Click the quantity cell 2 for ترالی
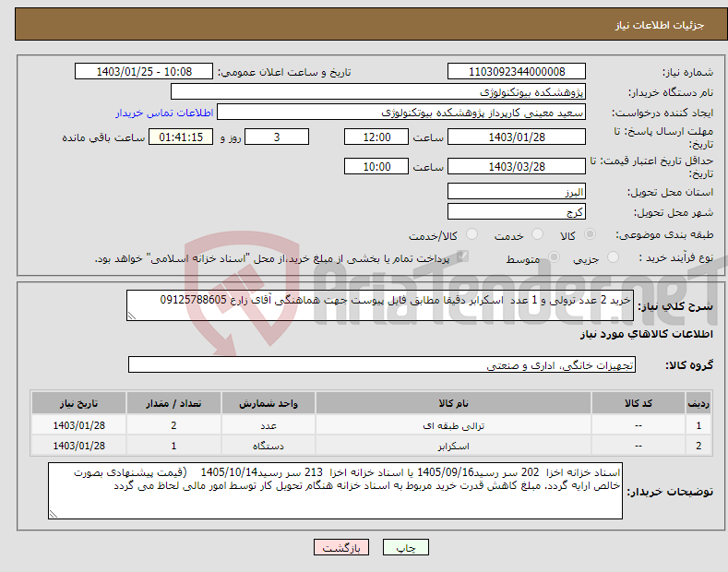 (x=173, y=425)
